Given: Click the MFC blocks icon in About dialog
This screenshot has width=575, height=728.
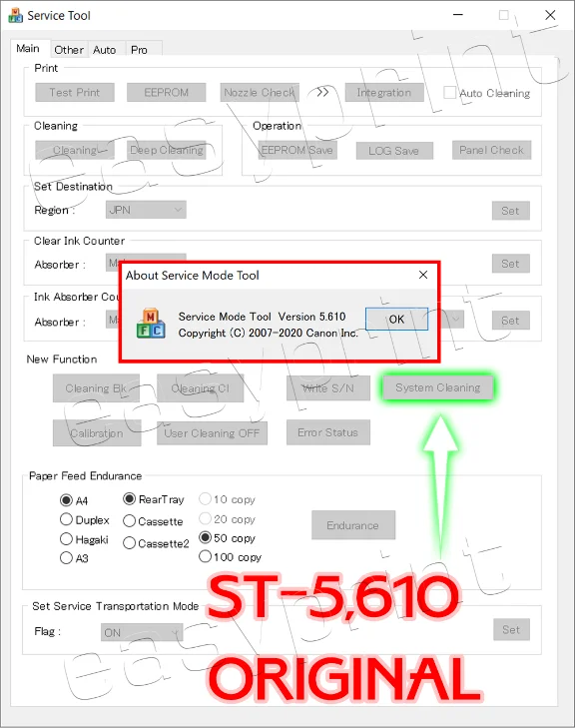Looking at the screenshot, I should [x=151, y=324].
